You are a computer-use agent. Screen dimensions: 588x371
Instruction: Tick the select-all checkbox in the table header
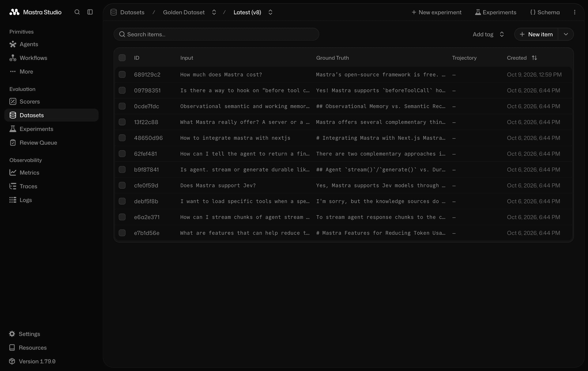tap(122, 58)
